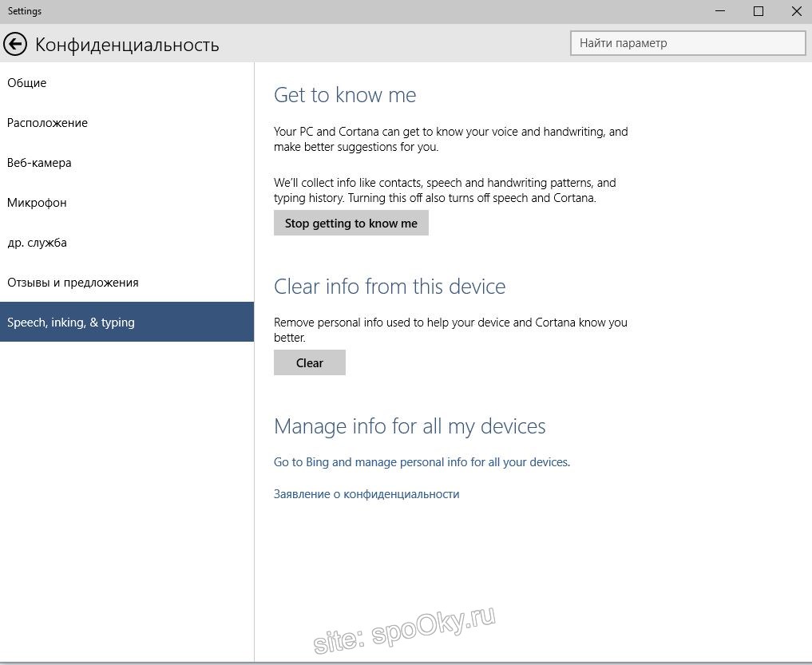This screenshot has height=665, width=812.
Task: Click the Manage info for all my devices heading
Action: click(x=410, y=427)
